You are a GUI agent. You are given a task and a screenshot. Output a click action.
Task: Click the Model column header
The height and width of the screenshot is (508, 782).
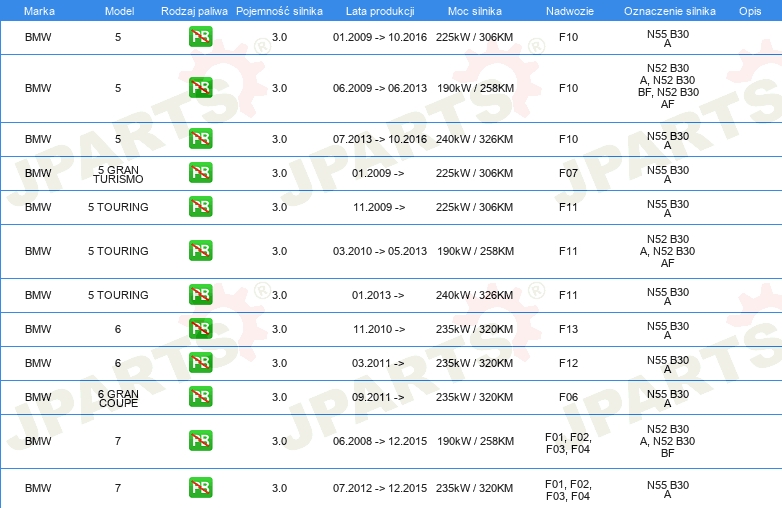pos(119,11)
